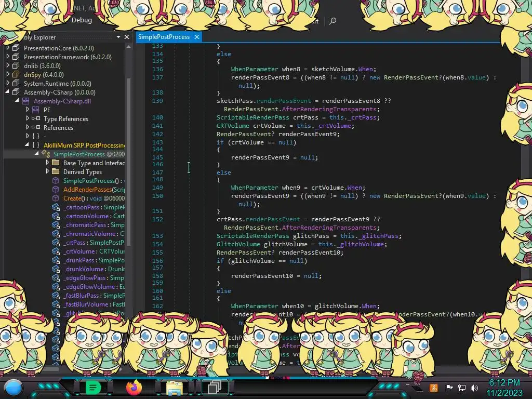
Task: Click the SimplePostProcess() constructor method icon
Action: pos(56,180)
